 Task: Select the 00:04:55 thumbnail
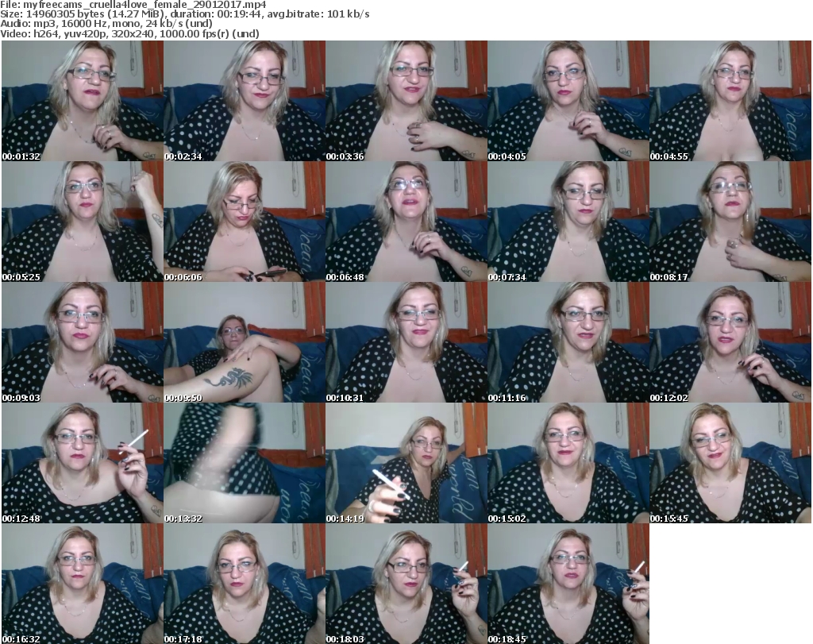click(730, 101)
